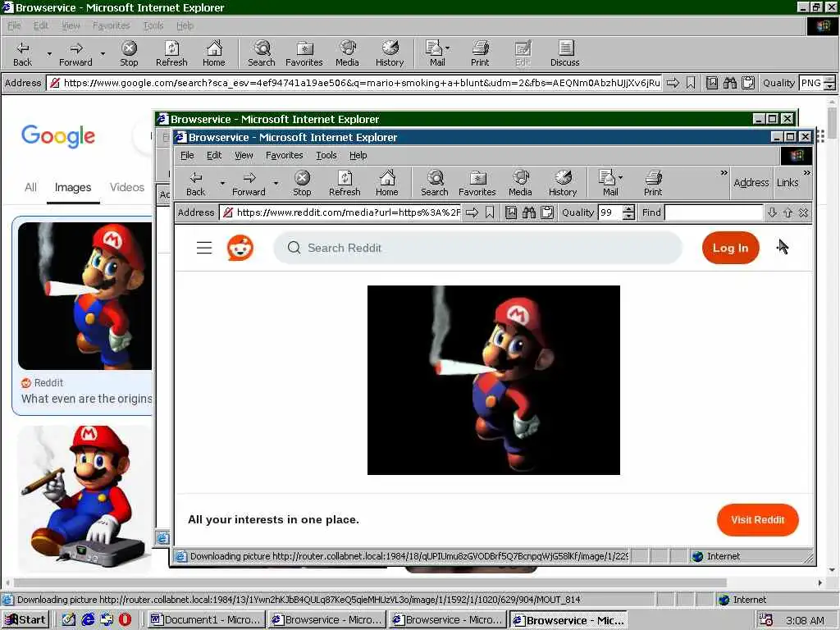
Task: Click the Mario smoking blunt image on the Reddit page
Action: point(493,381)
